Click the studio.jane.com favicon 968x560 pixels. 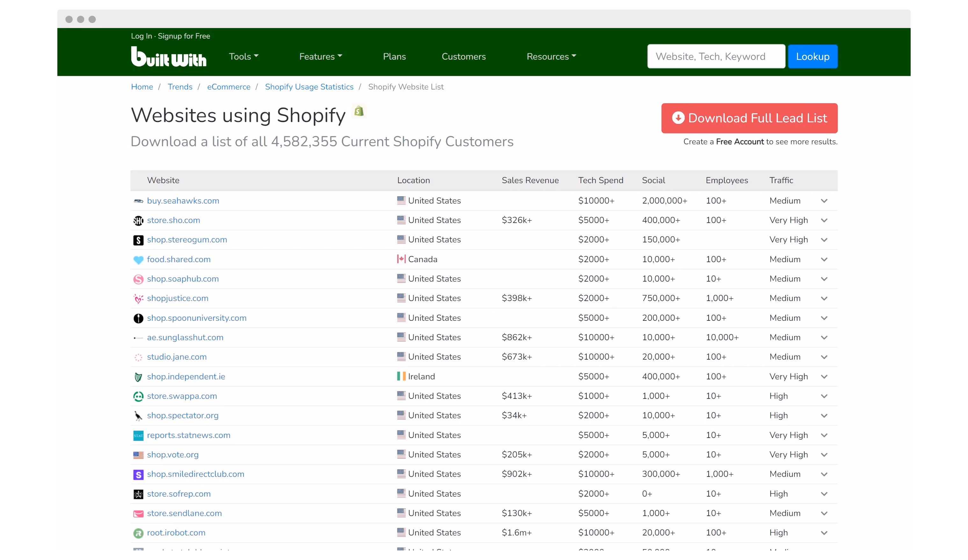[138, 357]
